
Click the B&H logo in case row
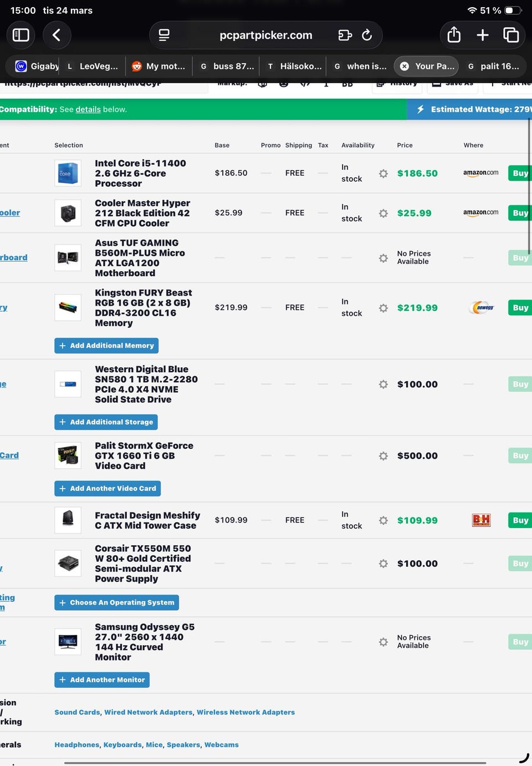point(481,520)
